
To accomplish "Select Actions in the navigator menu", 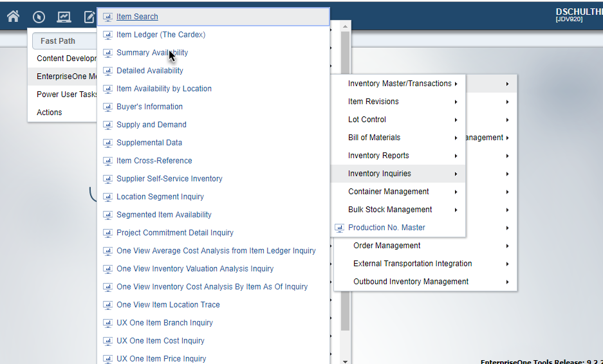I will tap(50, 113).
